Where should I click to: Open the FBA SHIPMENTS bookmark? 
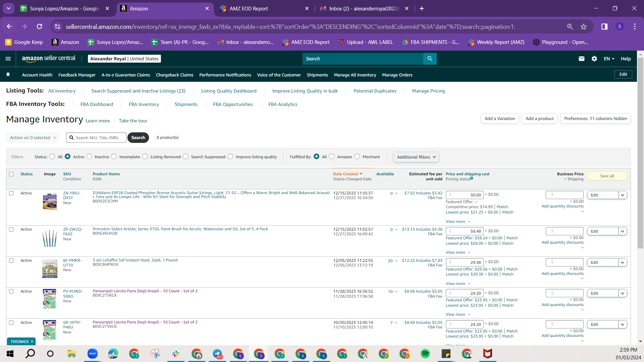pyautogui.click(x=431, y=42)
